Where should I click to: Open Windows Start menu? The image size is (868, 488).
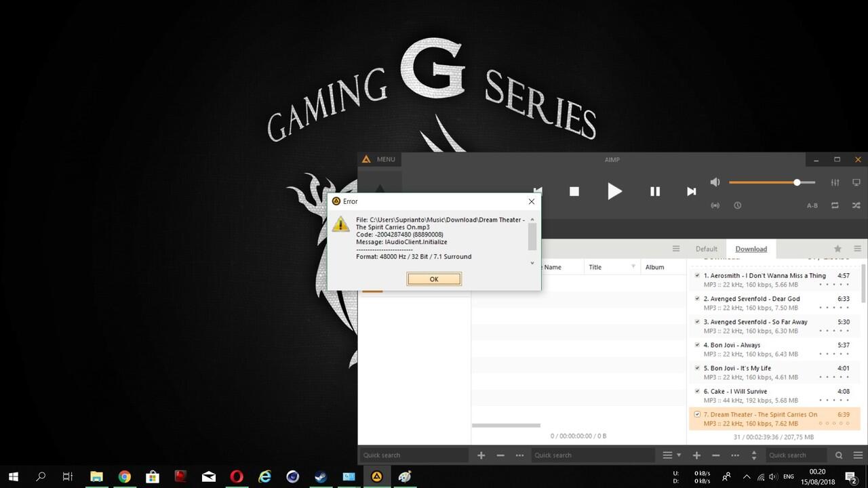point(13,476)
